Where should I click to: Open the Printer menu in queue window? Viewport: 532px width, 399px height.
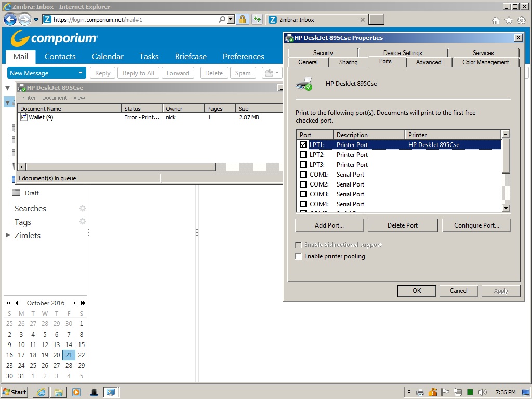point(28,98)
